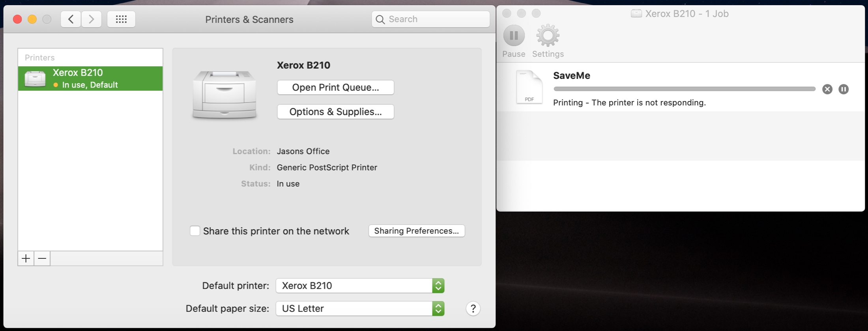
Task: Click the Search field in Printers & Scanners
Action: [431, 19]
